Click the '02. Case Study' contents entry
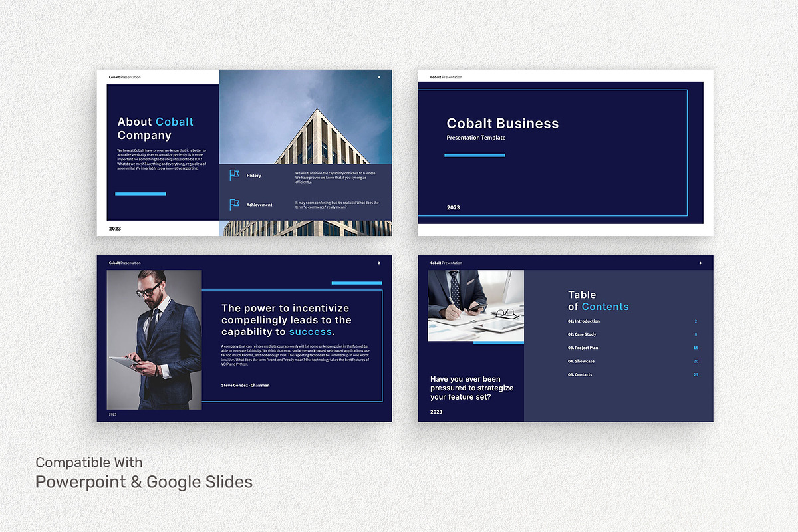This screenshot has width=798, height=532. tap(582, 334)
